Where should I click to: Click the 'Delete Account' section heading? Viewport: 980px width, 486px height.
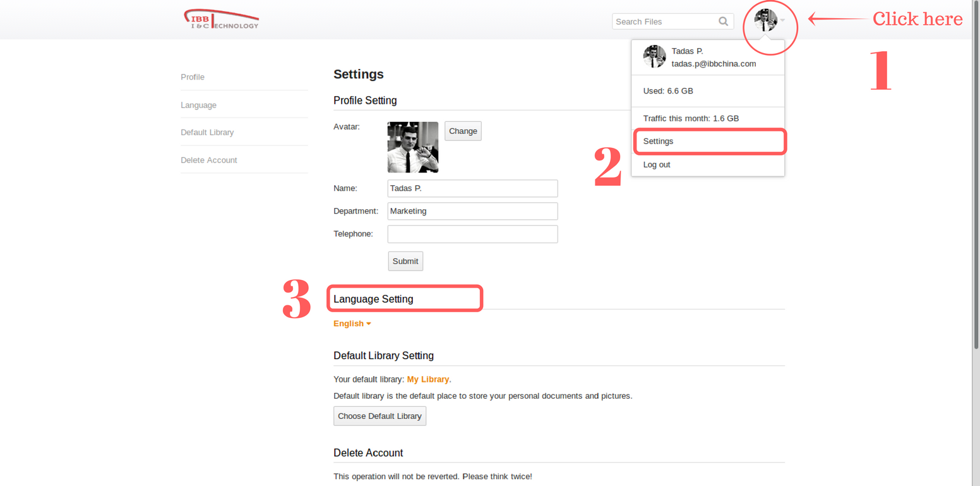(368, 453)
